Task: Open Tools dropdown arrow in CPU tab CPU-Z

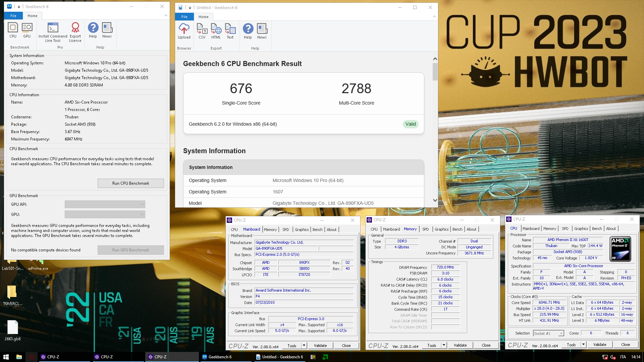Action: click(x=583, y=345)
